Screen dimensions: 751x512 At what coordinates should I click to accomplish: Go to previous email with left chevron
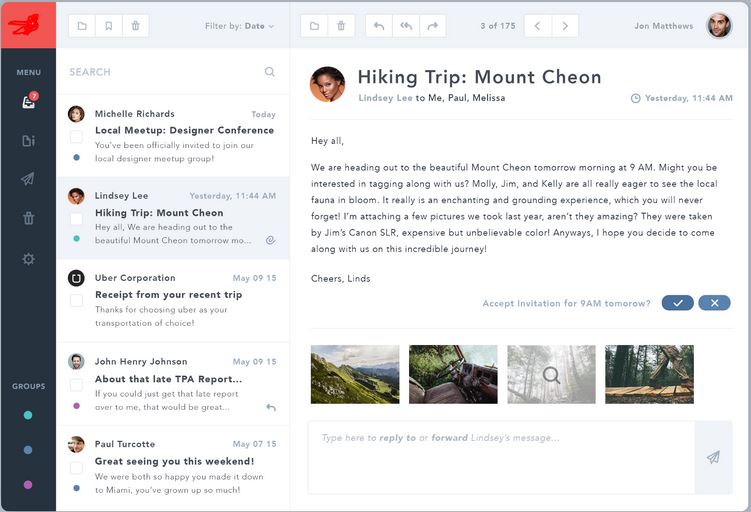click(x=537, y=26)
